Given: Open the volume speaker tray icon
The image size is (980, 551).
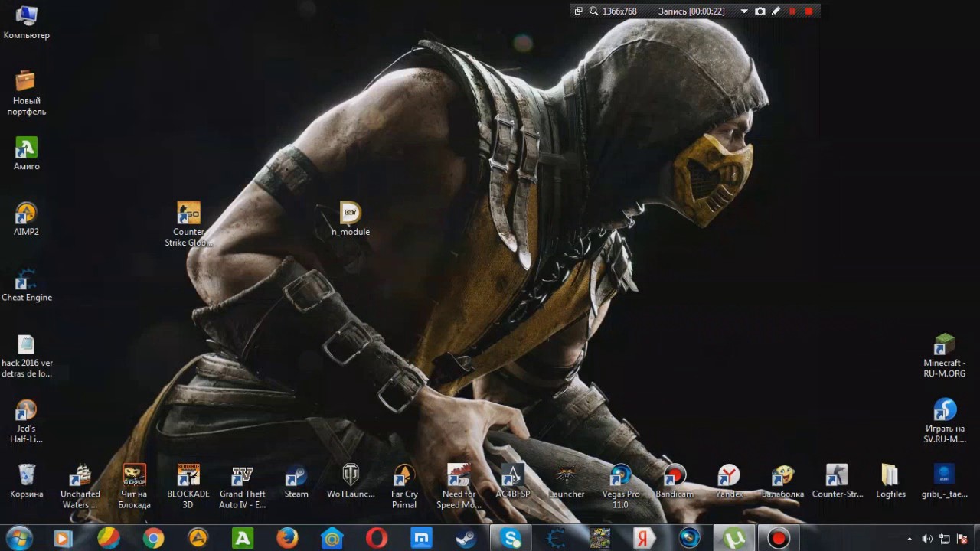Looking at the screenshot, I should point(926,539).
